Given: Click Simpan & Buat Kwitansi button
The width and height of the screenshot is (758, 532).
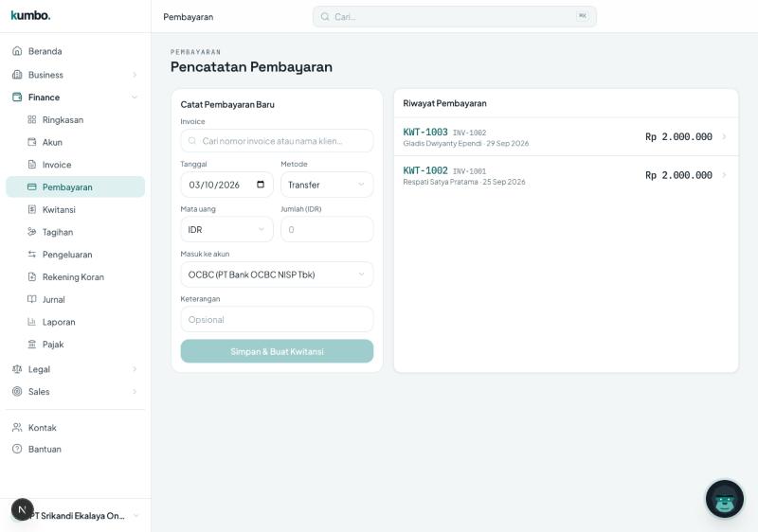Looking at the screenshot, I should coord(277,351).
